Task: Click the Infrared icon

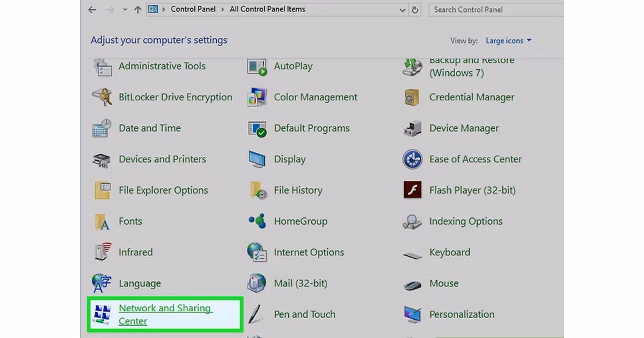Action: 101,252
